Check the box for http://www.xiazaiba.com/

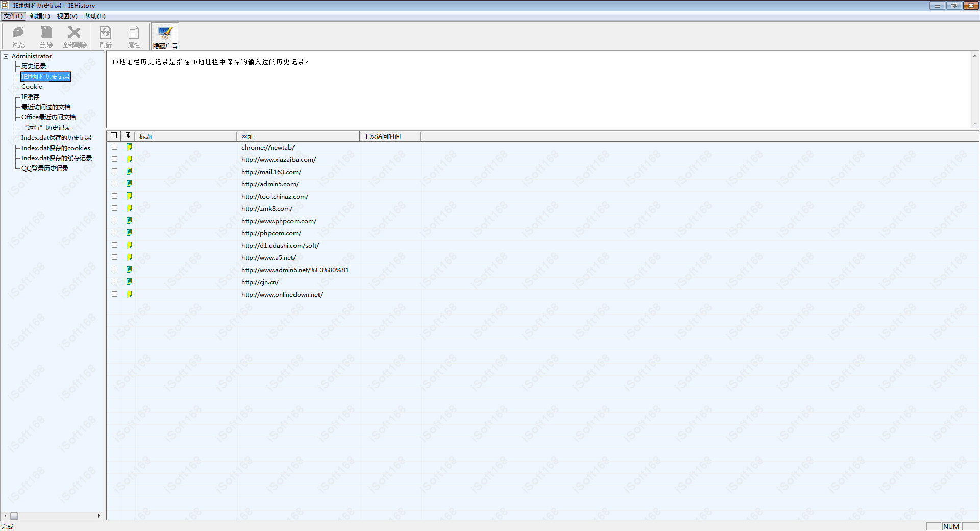114,159
